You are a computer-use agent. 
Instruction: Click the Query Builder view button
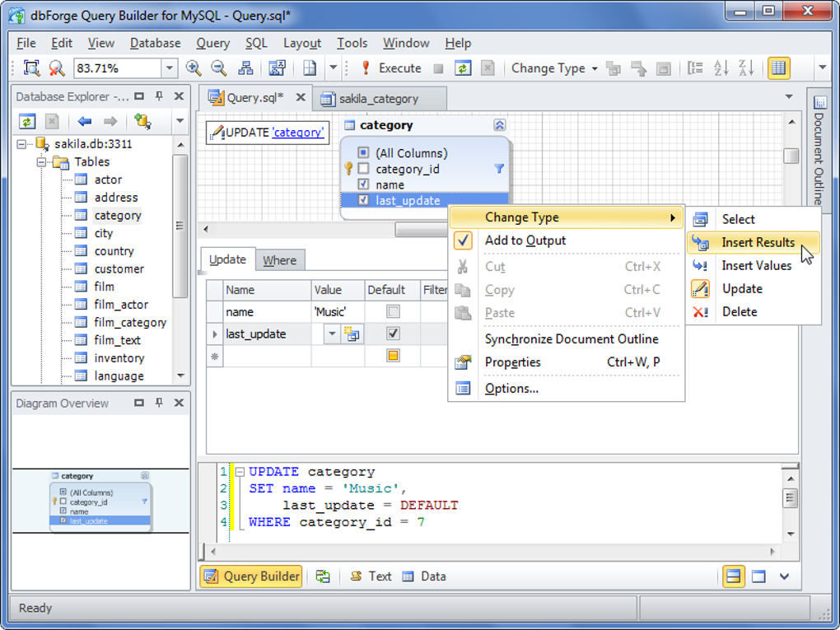coord(251,576)
